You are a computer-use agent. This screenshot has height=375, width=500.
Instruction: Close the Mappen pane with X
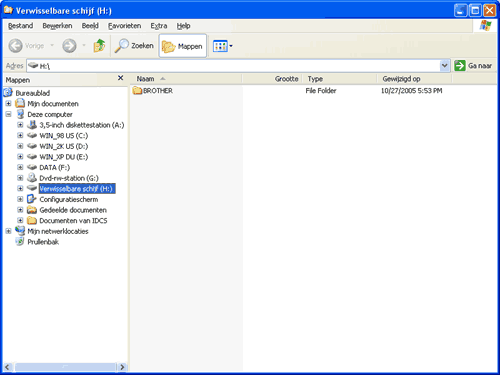coord(121,78)
